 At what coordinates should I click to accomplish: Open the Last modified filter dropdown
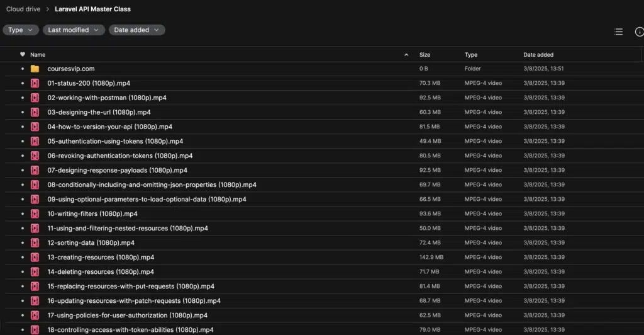coord(74,30)
